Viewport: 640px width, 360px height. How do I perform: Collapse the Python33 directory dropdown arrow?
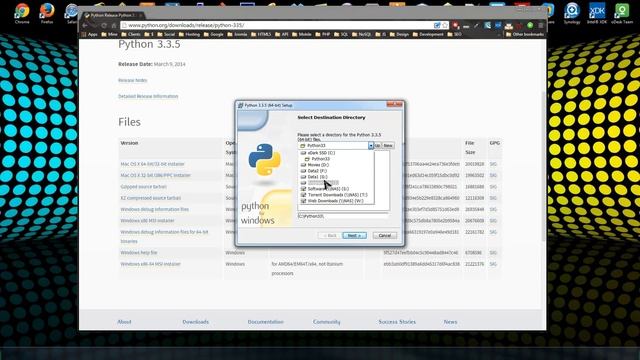[x=371, y=146]
